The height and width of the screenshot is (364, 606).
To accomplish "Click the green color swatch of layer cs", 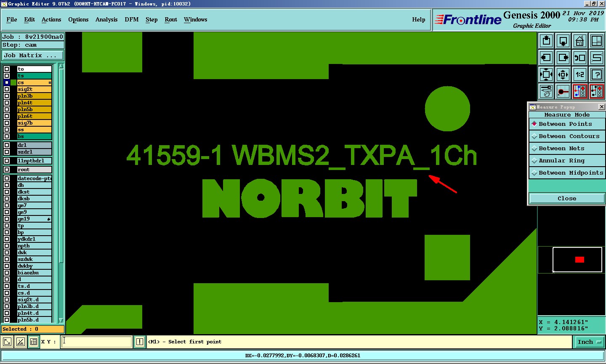I will pos(13,82).
